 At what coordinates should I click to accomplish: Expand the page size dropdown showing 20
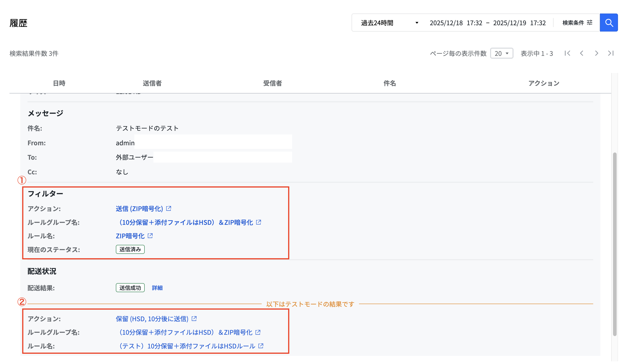click(x=501, y=53)
